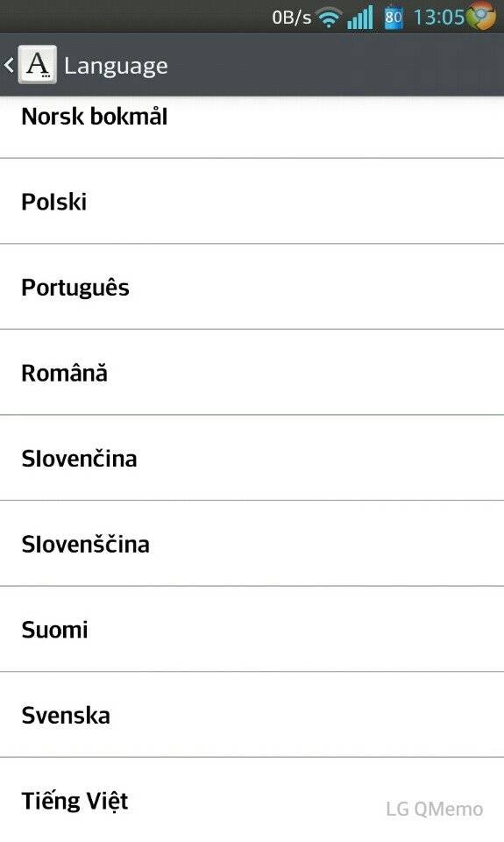Tap the LG QMemo watermark
Viewport: 504px width, 842px height.
[434, 809]
